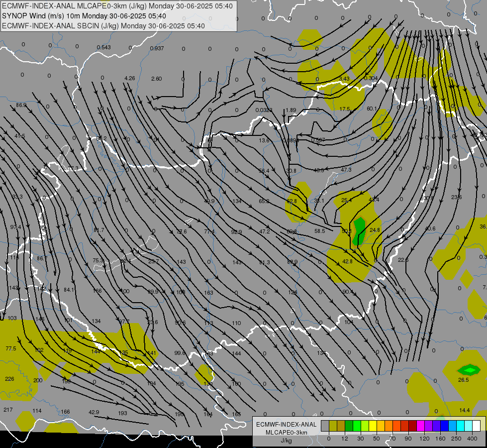Click the ECMWF MLCAPE0-3km title line
The height and width of the screenshot is (448, 487).
tap(117, 6)
